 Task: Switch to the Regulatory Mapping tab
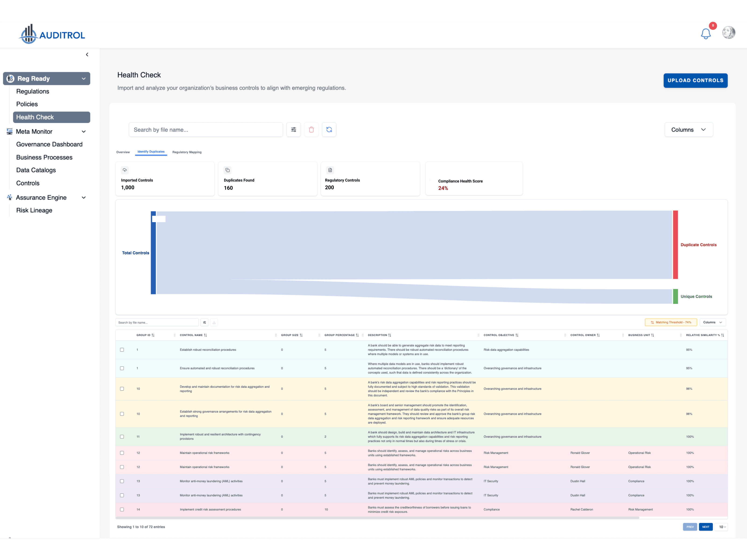click(x=187, y=152)
